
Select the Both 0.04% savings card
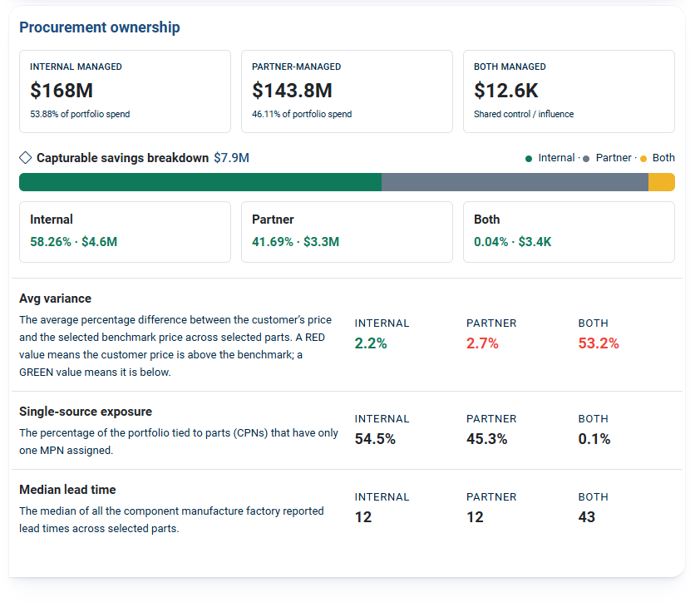pyautogui.click(x=569, y=232)
